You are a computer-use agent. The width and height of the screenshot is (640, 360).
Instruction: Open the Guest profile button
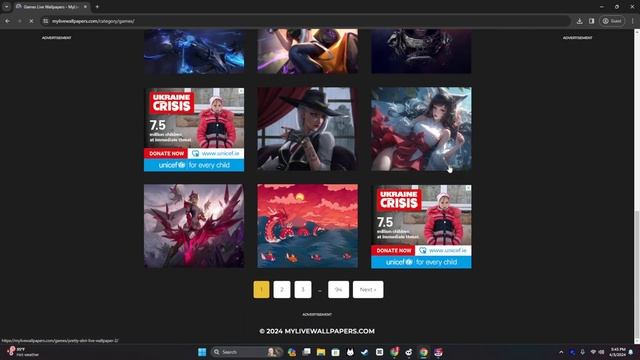(612, 21)
